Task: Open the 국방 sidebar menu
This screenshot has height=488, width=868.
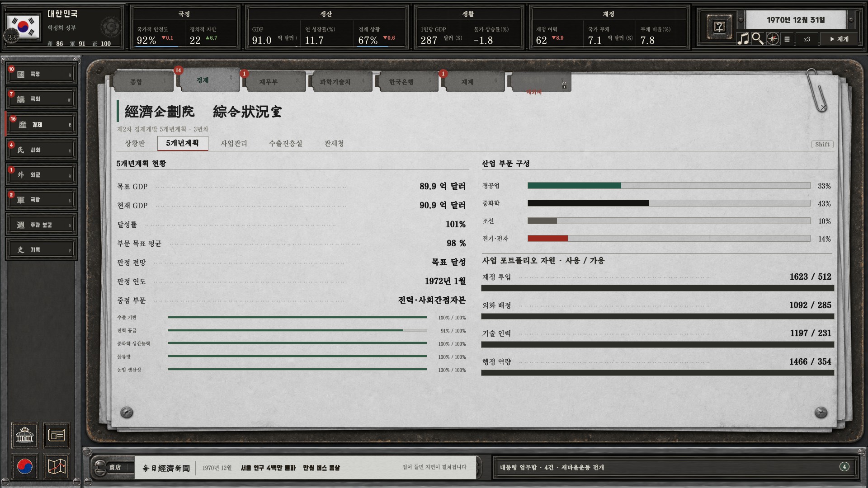Action: click(41, 199)
